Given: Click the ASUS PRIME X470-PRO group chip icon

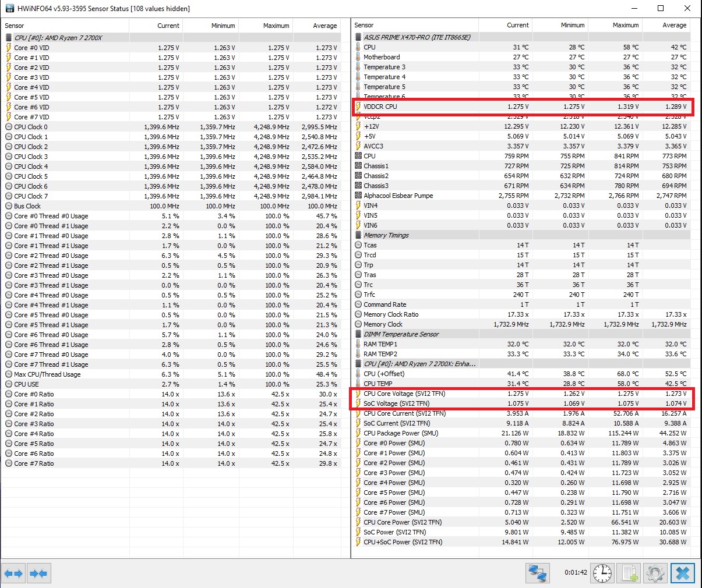Looking at the screenshot, I should 358,37.
